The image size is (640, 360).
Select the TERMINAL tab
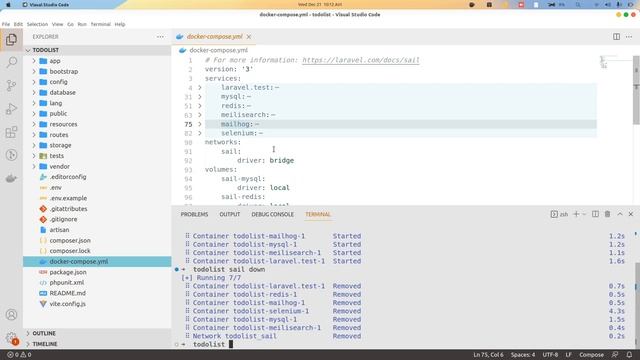(318, 214)
